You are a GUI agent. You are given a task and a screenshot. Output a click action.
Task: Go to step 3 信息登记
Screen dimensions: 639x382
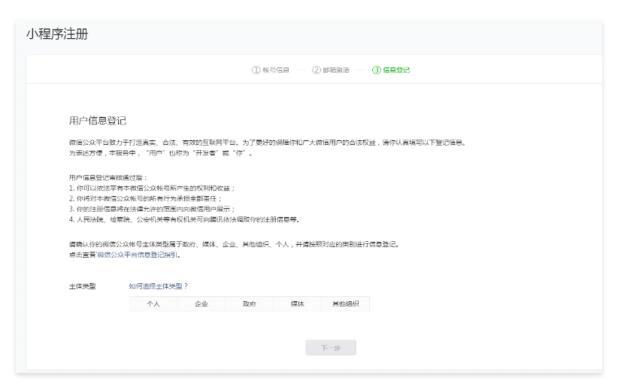(391, 70)
